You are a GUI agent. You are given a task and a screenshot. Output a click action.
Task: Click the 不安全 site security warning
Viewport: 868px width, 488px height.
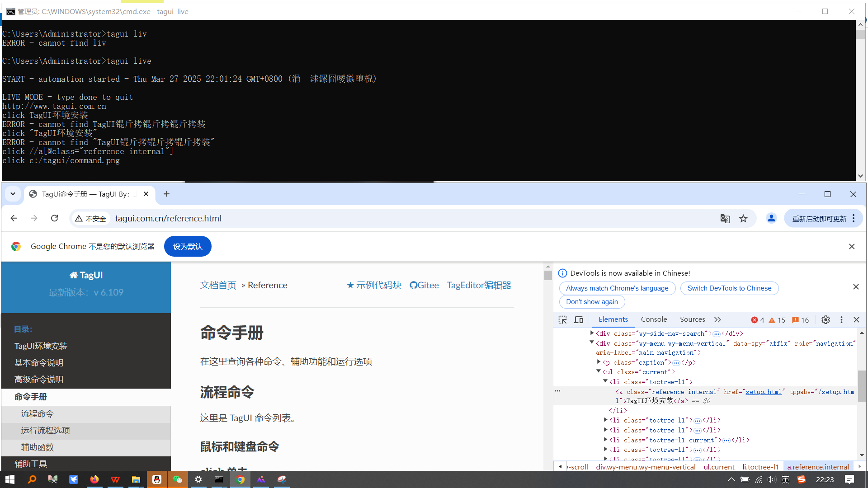tap(90, 219)
